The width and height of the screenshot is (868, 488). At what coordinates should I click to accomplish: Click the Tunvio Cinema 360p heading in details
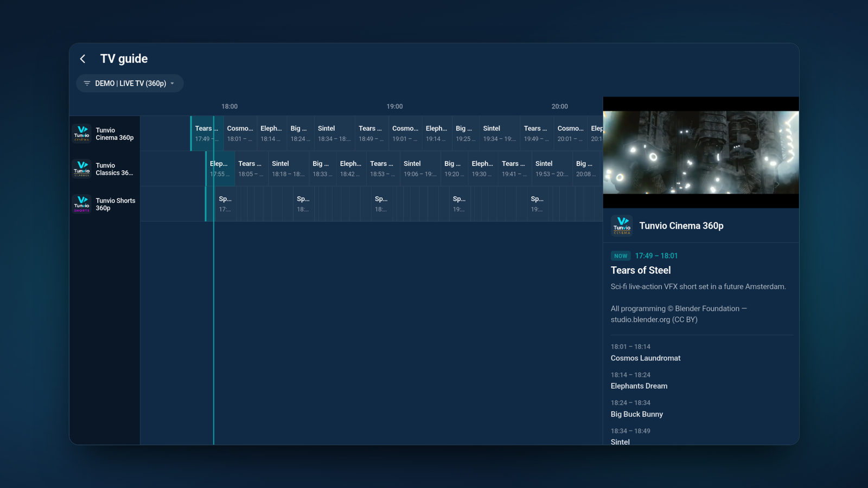[681, 226]
